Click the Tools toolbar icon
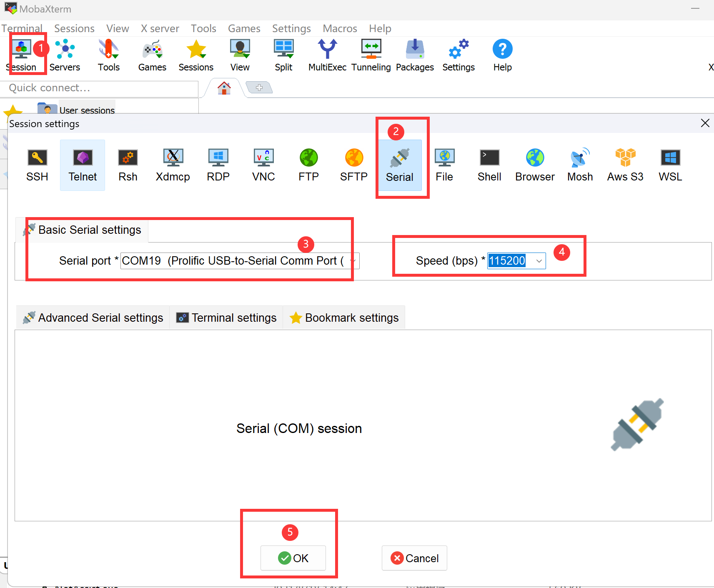Screen dimensions: 714x588 (109, 55)
